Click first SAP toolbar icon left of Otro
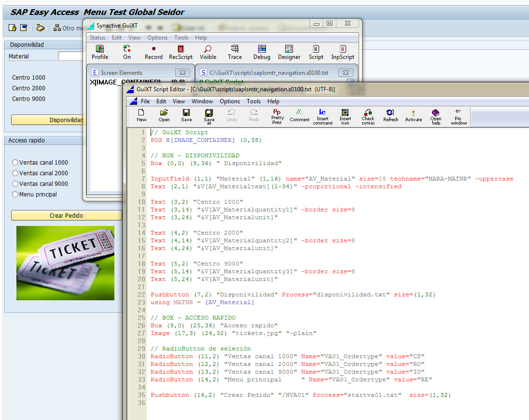 (13, 28)
